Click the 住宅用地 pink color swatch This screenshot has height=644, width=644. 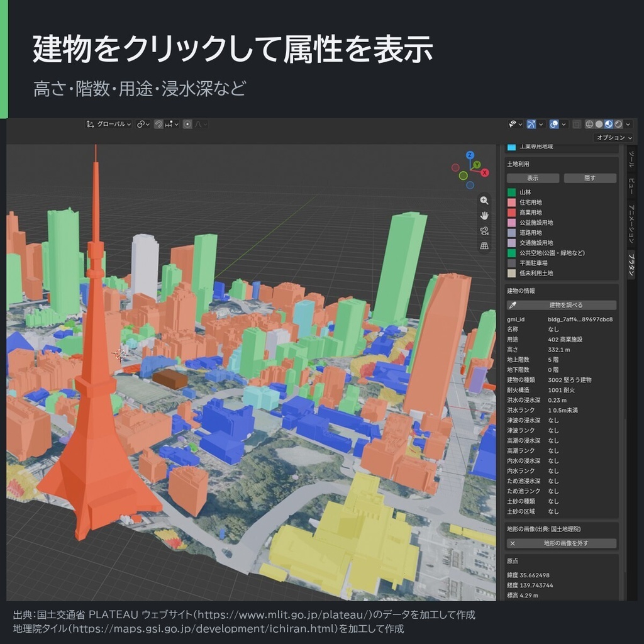coord(511,203)
